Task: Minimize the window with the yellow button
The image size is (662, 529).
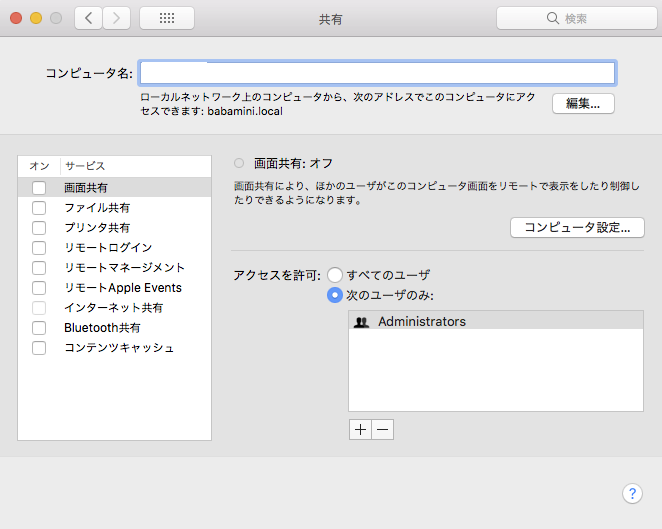Action: pyautogui.click(x=36, y=18)
